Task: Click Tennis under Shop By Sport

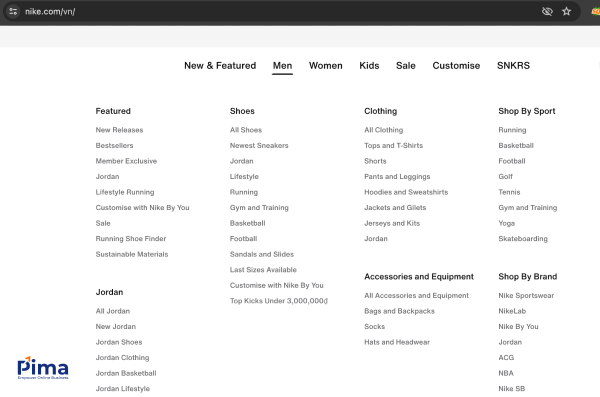Action: coord(509,192)
